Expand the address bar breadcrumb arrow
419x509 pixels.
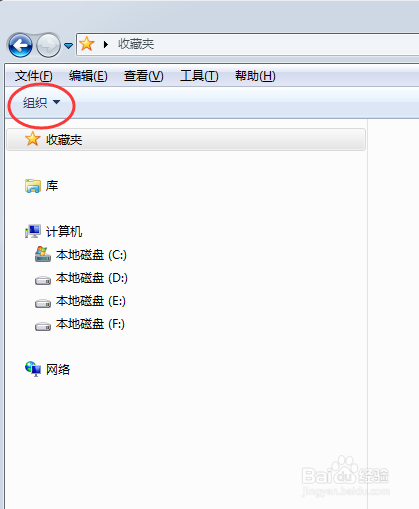point(106,44)
